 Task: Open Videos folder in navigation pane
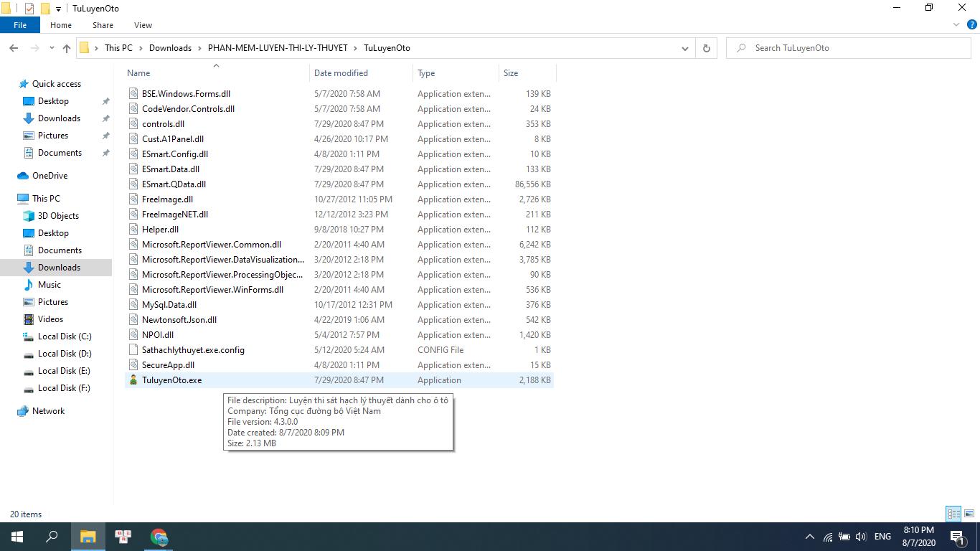click(50, 319)
